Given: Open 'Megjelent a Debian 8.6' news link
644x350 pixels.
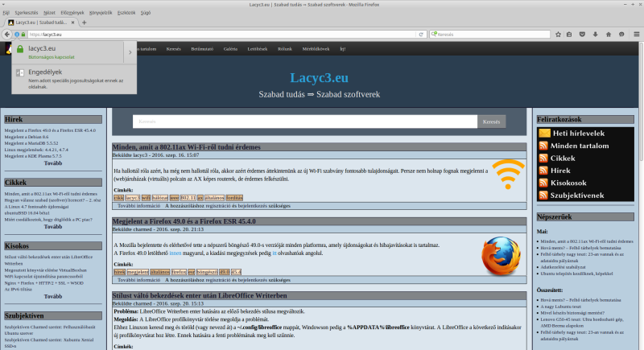Looking at the screenshot, I should [x=27, y=137].
